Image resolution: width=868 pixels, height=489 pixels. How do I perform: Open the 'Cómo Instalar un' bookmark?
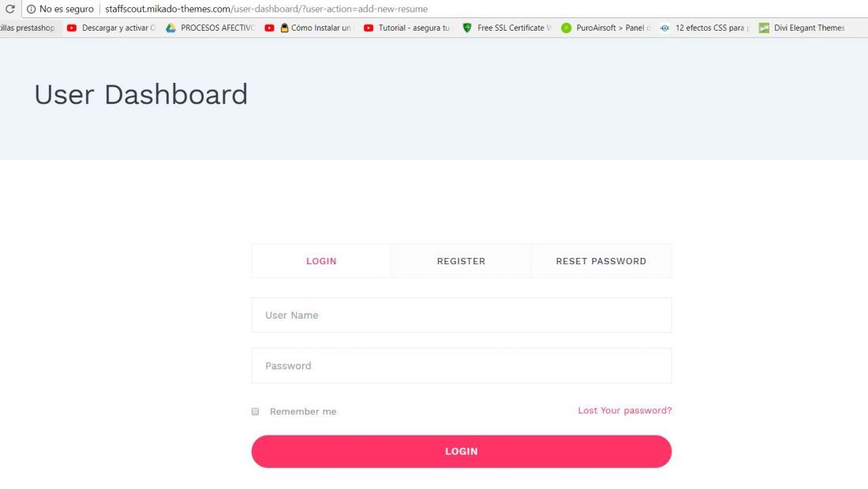tap(309, 28)
